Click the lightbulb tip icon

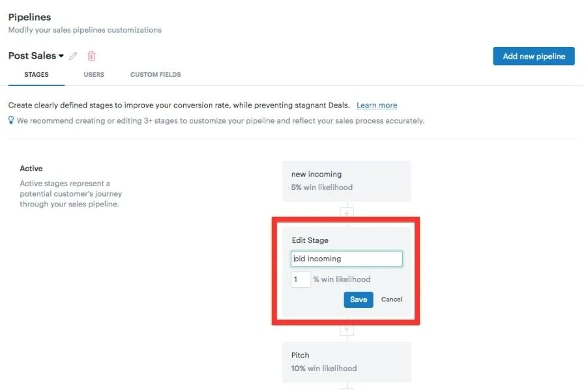tap(10, 120)
